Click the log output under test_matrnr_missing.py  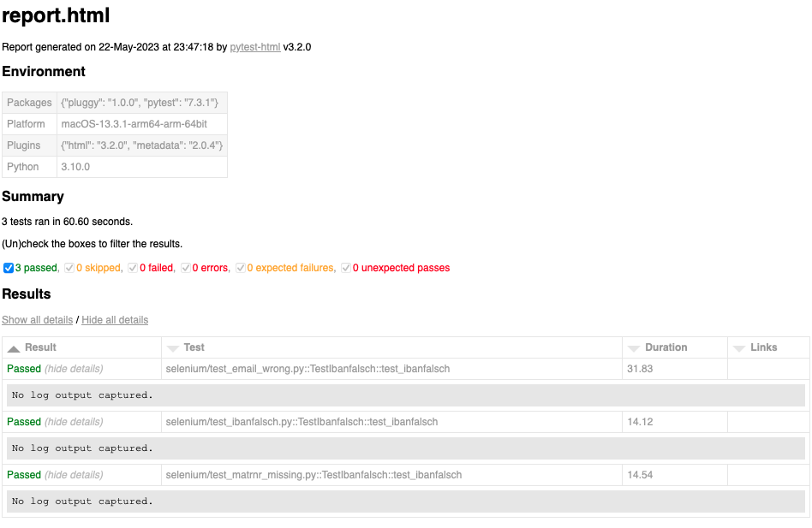pos(406,501)
